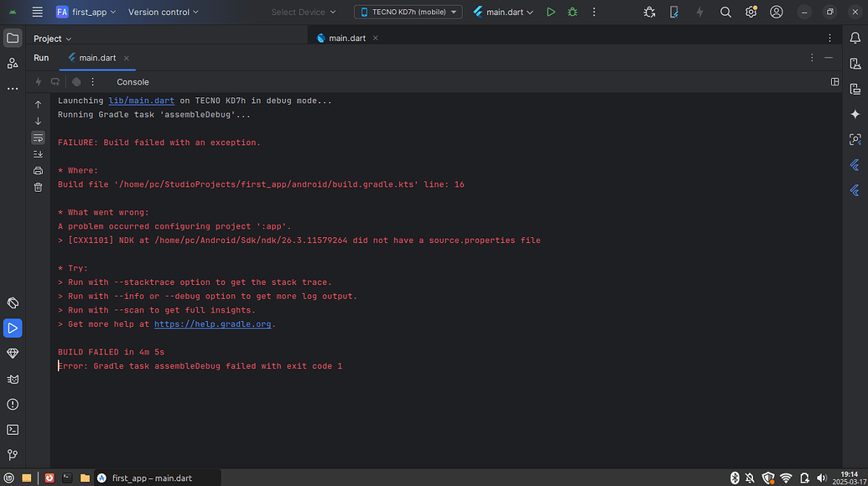Open the main.dart run configuration dropdown
Screen dimensions: 868x486
pyautogui.click(x=502, y=13)
